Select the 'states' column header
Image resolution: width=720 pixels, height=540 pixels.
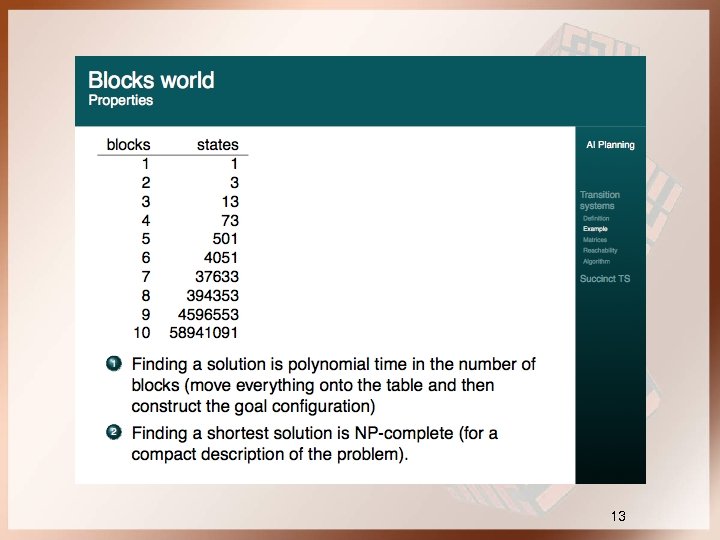coord(218,145)
